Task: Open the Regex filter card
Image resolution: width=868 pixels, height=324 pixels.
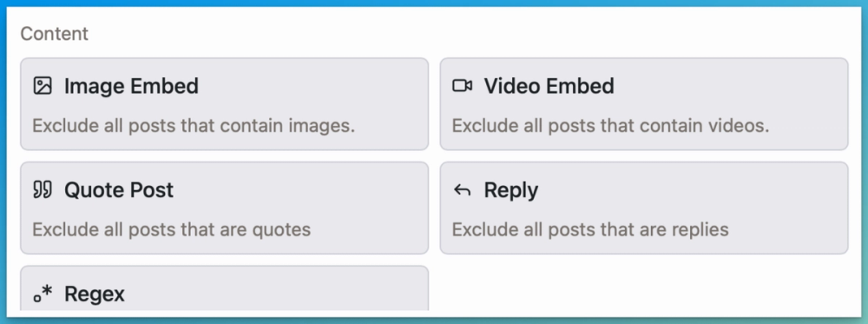Action: (x=224, y=288)
